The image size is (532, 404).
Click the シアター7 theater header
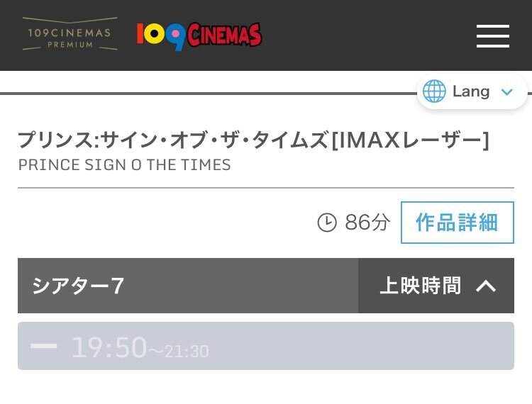(x=188, y=286)
